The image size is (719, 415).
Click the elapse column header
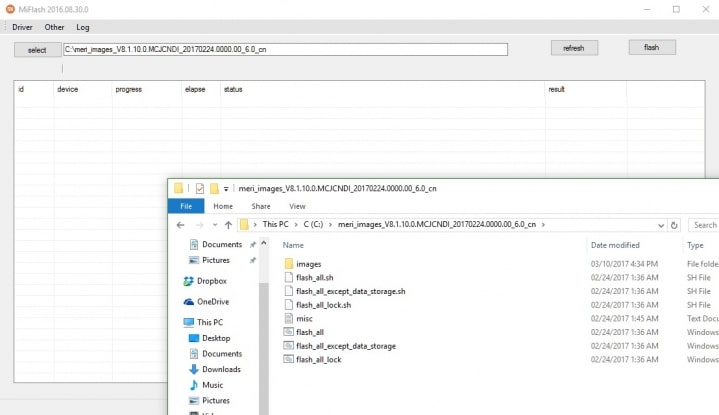[195, 89]
